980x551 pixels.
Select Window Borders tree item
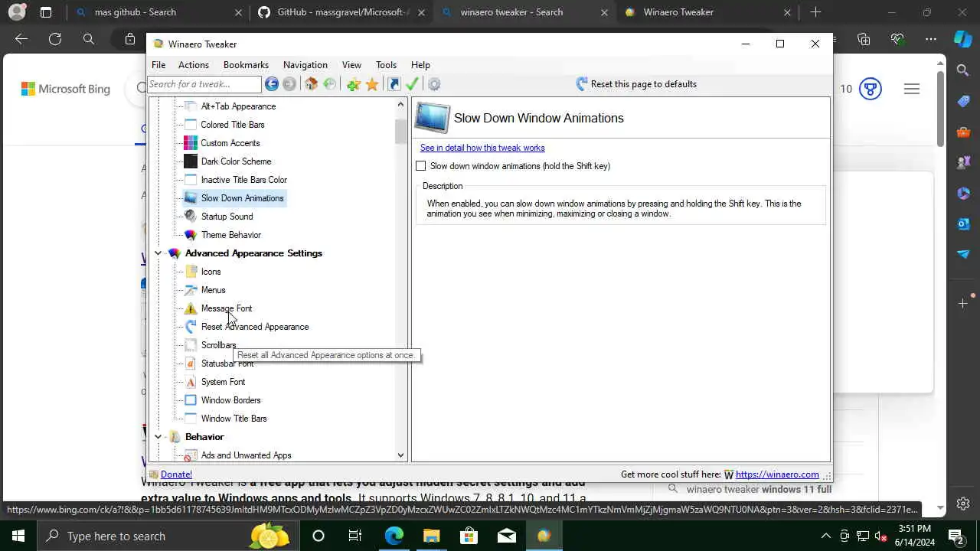[x=230, y=400]
